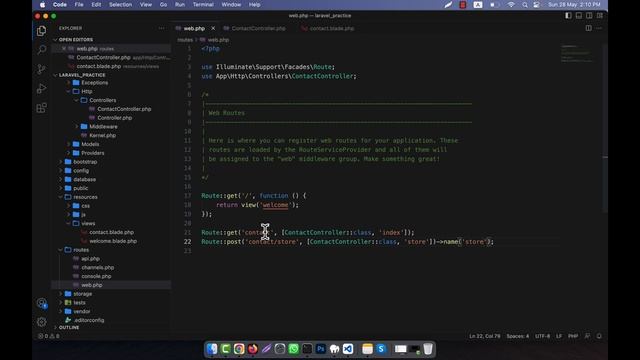Open macOS Spotlight search in the menu bar
The image size is (640, 360).
click(x=524, y=5)
